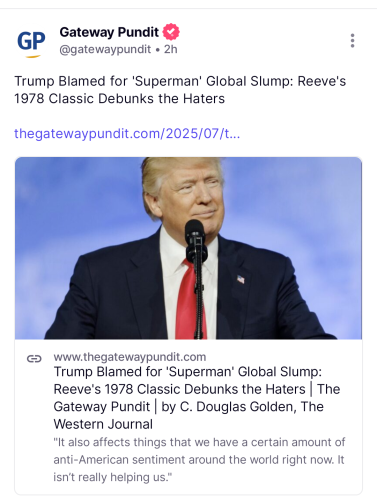This screenshot has height=500, width=377.
Task: Open the Trump photo preview thumbnail
Action: [x=188, y=248]
